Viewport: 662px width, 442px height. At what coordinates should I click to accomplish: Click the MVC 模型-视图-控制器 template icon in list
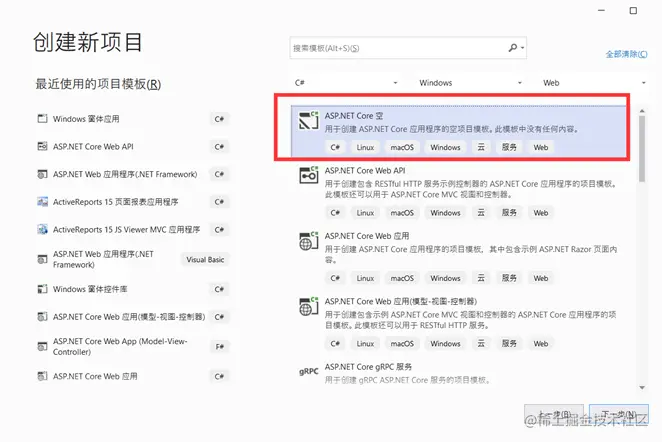309,306
